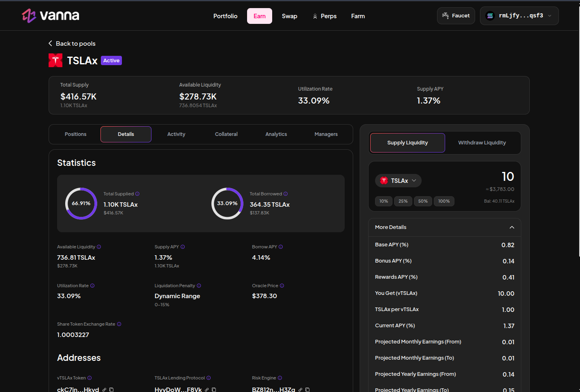Open Perps in top navigation

tap(325, 16)
